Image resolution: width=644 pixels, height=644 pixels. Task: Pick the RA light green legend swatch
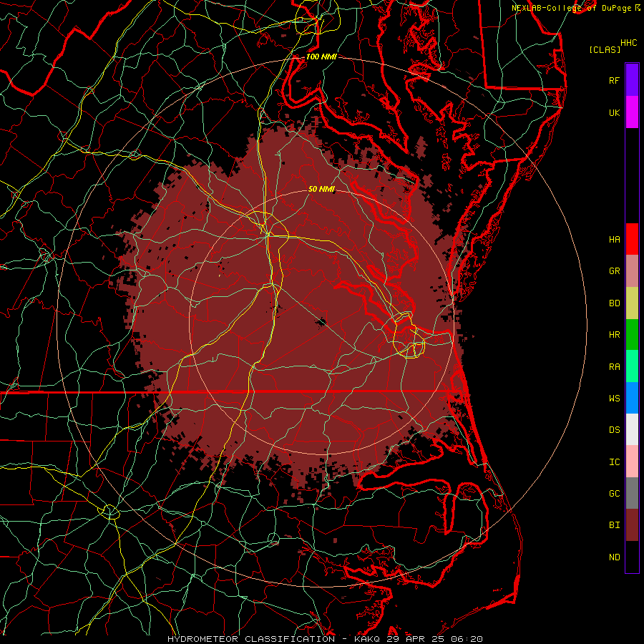point(632,366)
